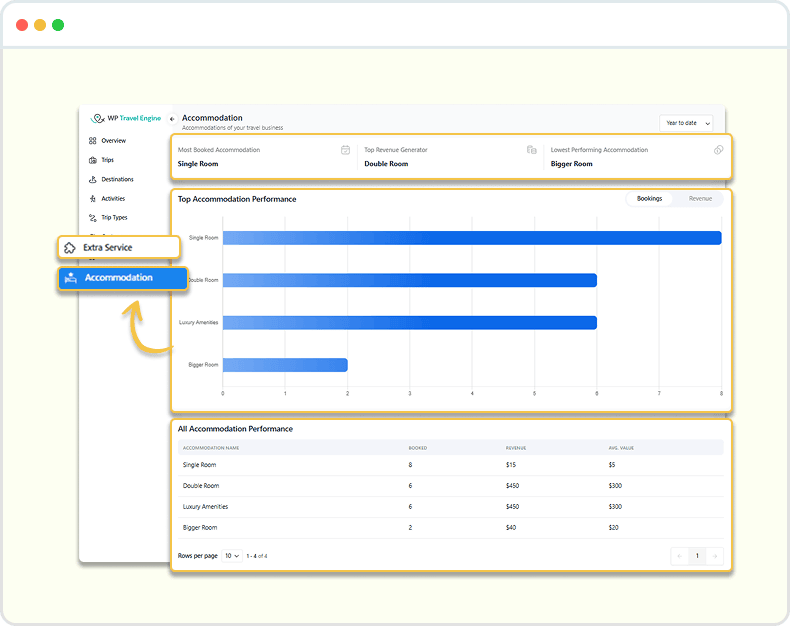Click the red window close button

(x=22, y=25)
